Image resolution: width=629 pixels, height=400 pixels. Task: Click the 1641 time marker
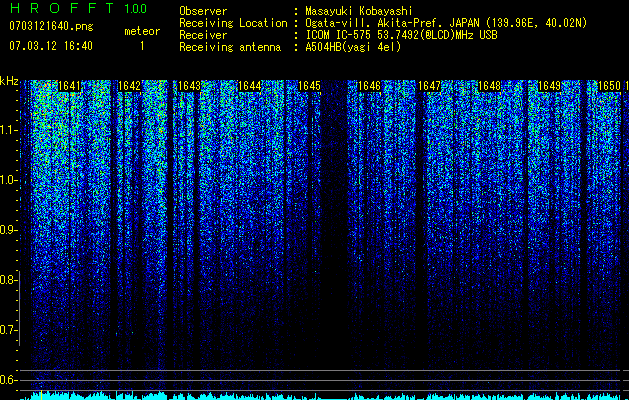point(69,86)
